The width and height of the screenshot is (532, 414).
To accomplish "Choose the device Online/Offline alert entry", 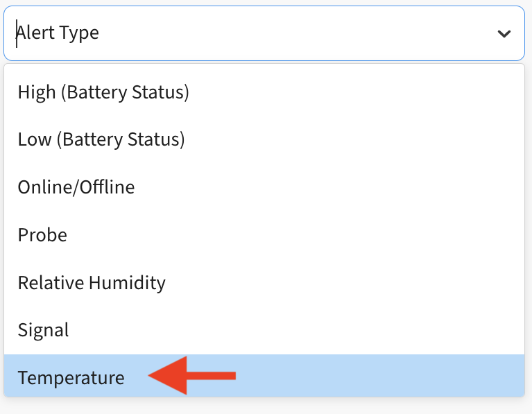I will click(x=76, y=187).
